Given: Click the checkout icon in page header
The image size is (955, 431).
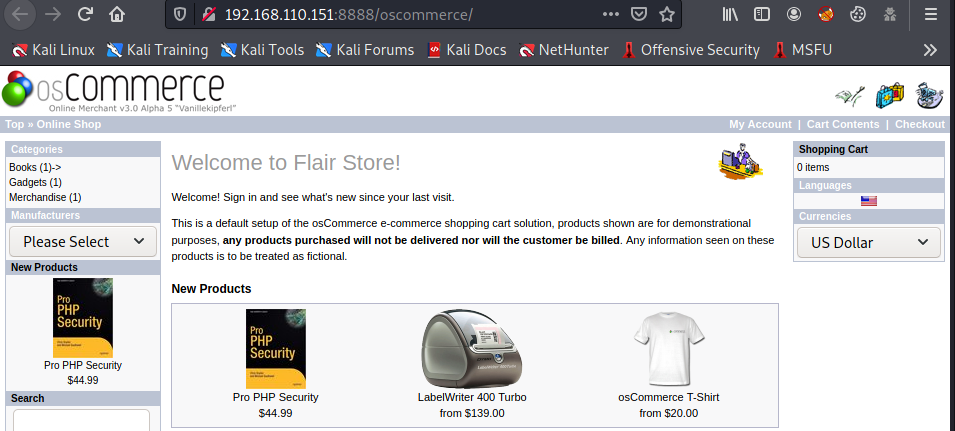Looking at the screenshot, I should 930,95.
